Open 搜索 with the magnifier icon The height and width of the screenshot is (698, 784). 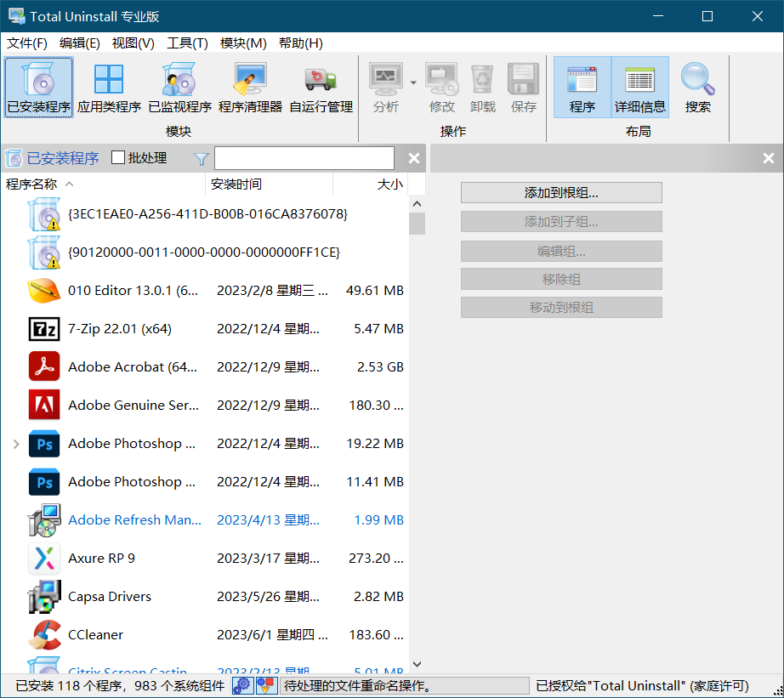697,87
